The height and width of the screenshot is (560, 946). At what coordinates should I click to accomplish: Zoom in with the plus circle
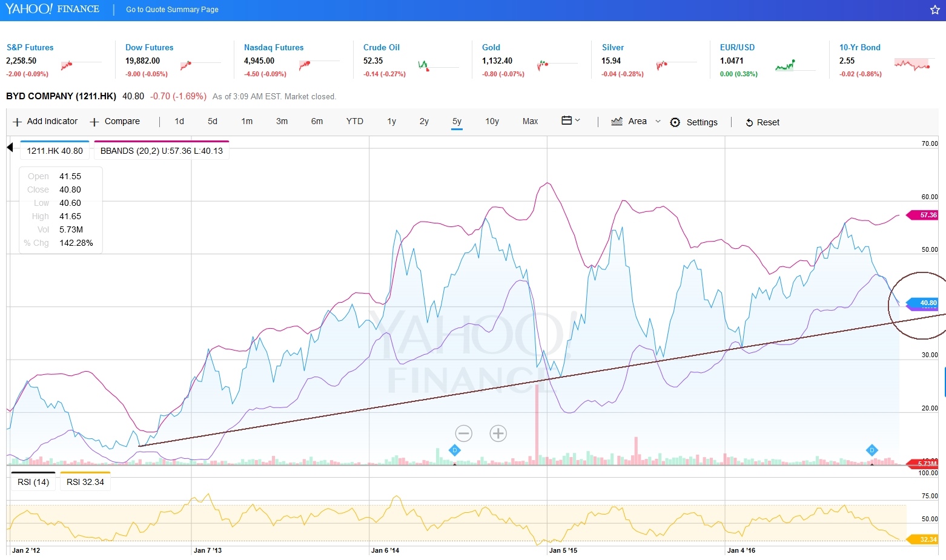coord(498,433)
